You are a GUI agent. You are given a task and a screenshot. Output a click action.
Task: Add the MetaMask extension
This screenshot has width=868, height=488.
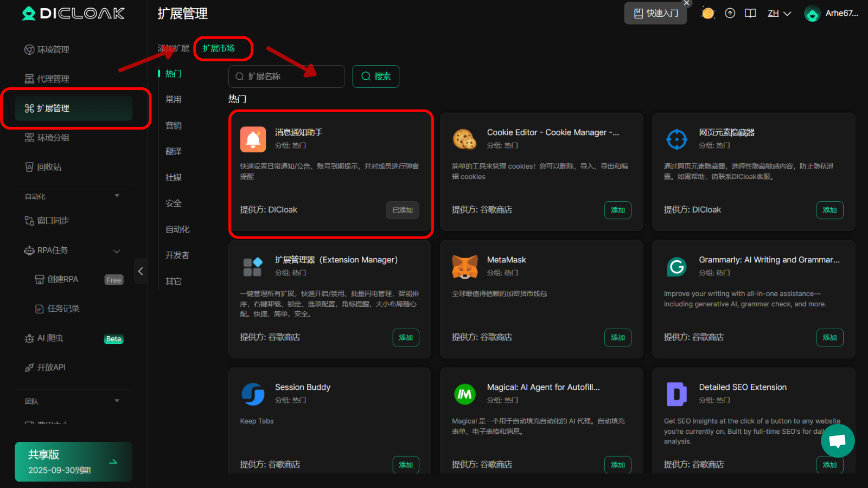pyautogui.click(x=618, y=338)
